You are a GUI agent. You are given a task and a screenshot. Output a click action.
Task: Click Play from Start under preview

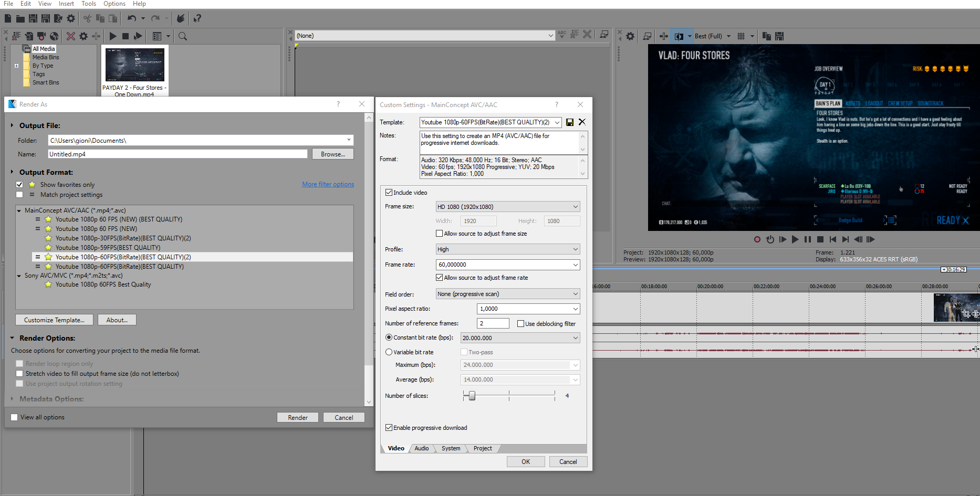(x=783, y=239)
